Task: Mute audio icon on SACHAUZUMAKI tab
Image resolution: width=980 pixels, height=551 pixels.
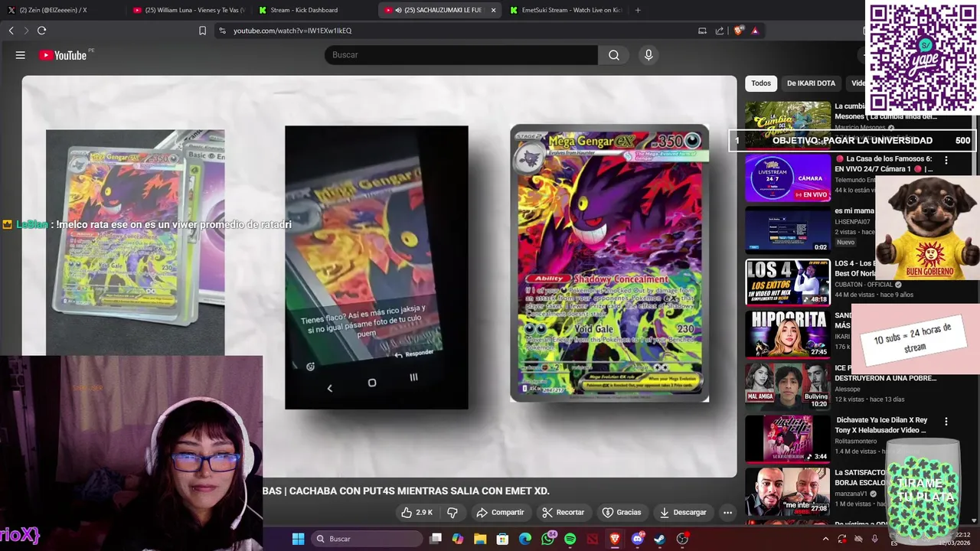Action: (x=399, y=10)
